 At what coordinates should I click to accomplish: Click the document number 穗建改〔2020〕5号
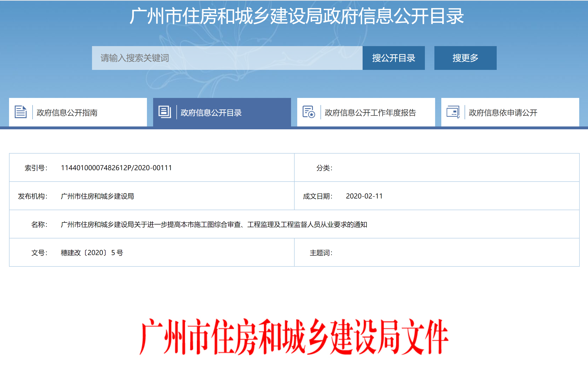pos(92,253)
